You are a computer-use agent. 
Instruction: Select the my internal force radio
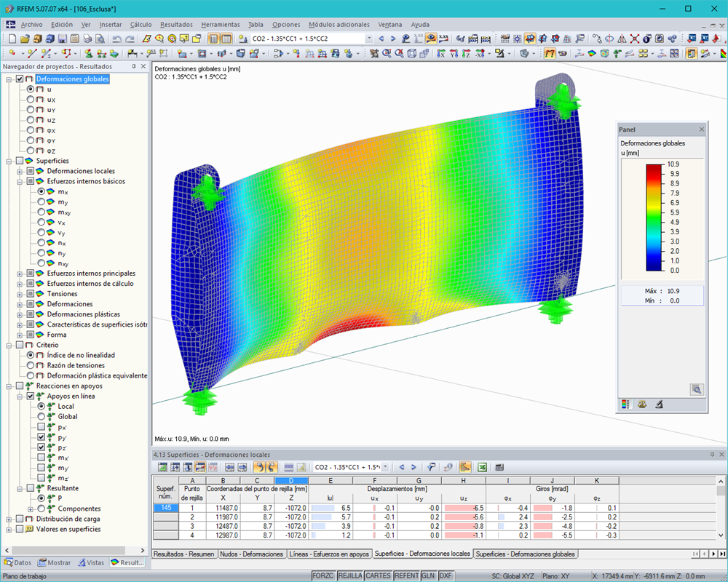click(41, 202)
